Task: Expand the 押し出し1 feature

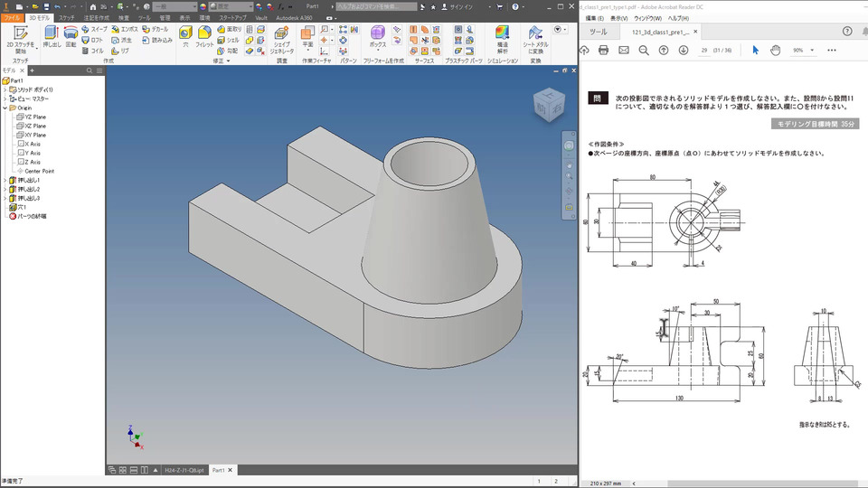Action: coord(5,181)
